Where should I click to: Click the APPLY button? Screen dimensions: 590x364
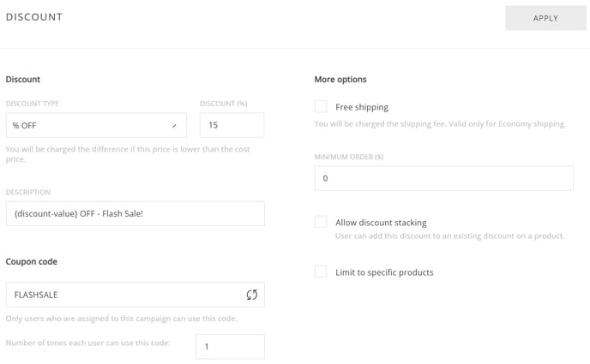545,18
